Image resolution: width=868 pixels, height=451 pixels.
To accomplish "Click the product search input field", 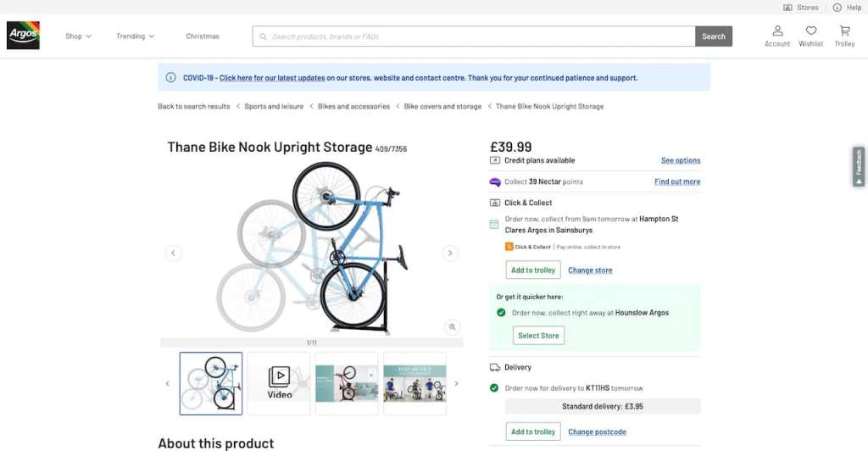I will point(475,36).
